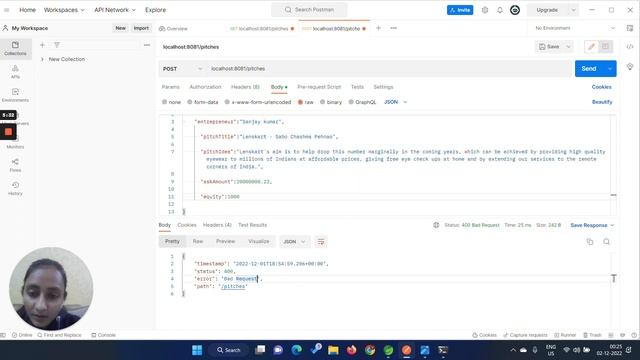
Task: Click the Beautify link
Action: click(602, 102)
